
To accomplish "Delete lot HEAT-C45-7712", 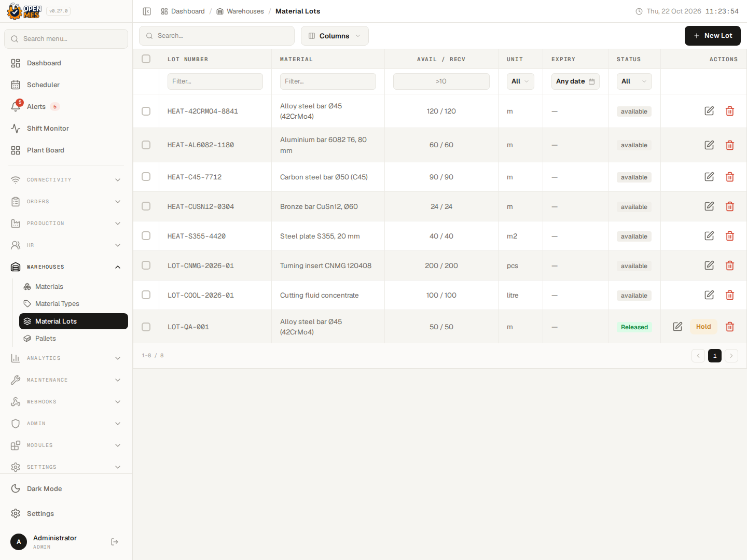I will [x=730, y=177].
